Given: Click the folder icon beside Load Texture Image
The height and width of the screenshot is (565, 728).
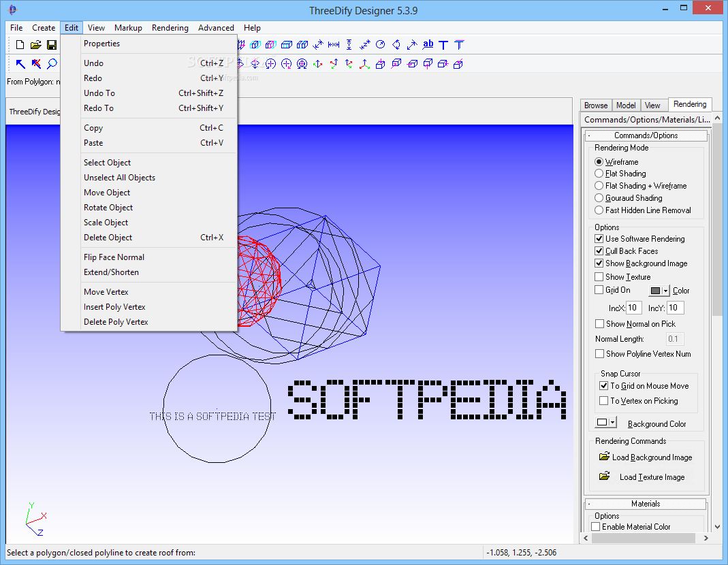Looking at the screenshot, I should pyautogui.click(x=604, y=476).
